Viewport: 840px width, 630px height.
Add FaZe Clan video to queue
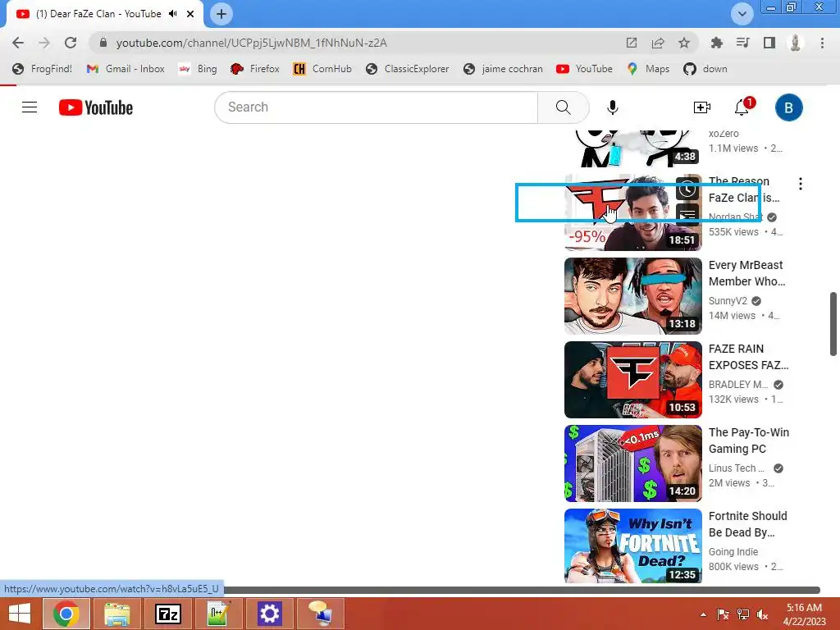[x=687, y=215]
